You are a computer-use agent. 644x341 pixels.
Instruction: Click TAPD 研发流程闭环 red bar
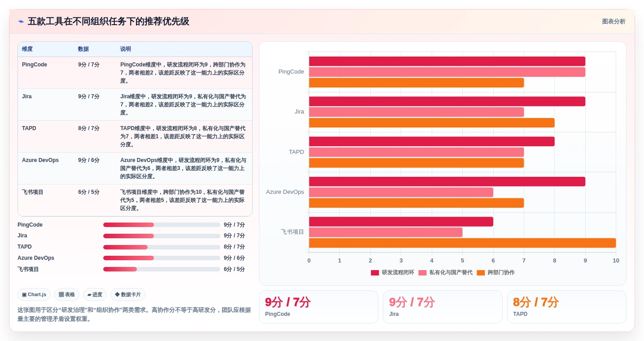click(x=432, y=141)
